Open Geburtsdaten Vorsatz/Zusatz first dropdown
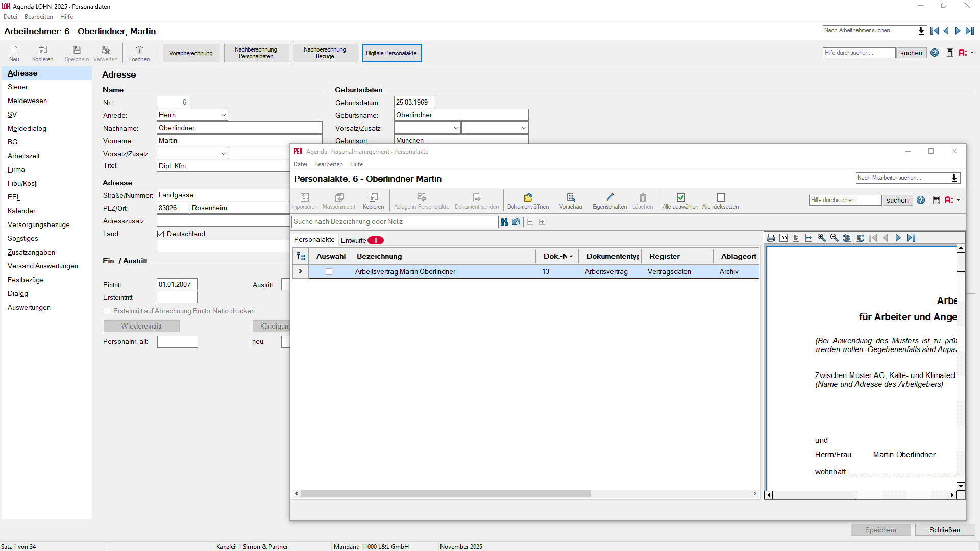 [456, 128]
